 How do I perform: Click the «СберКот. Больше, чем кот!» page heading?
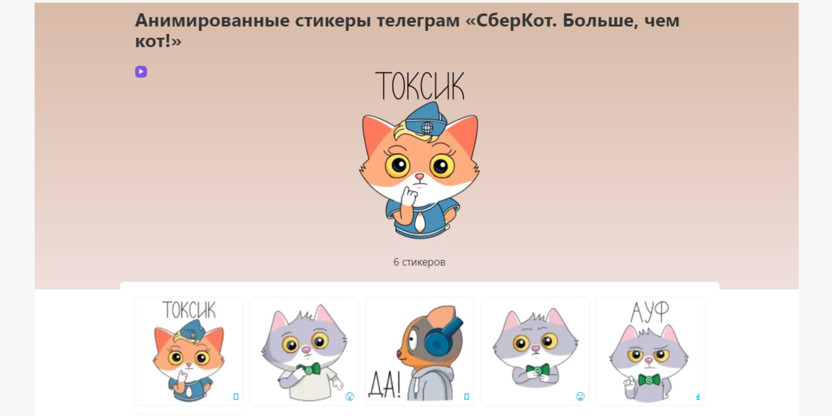[x=407, y=31]
